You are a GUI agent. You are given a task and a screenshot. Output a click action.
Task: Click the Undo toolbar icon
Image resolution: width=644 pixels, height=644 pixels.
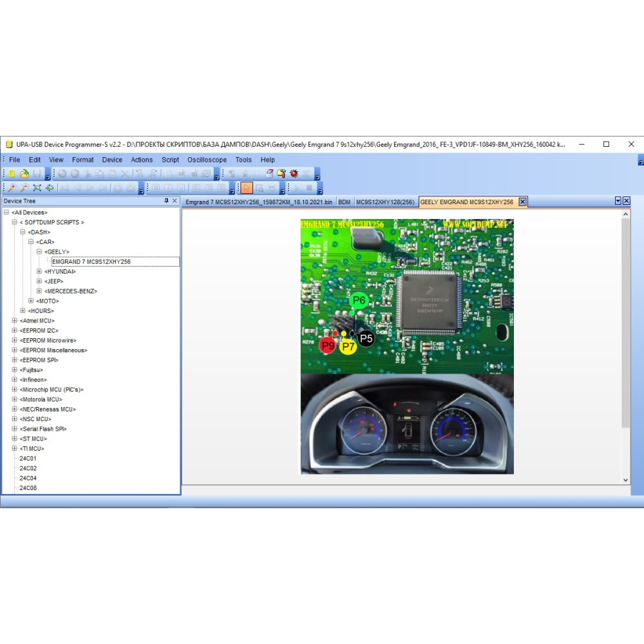[62, 174]
